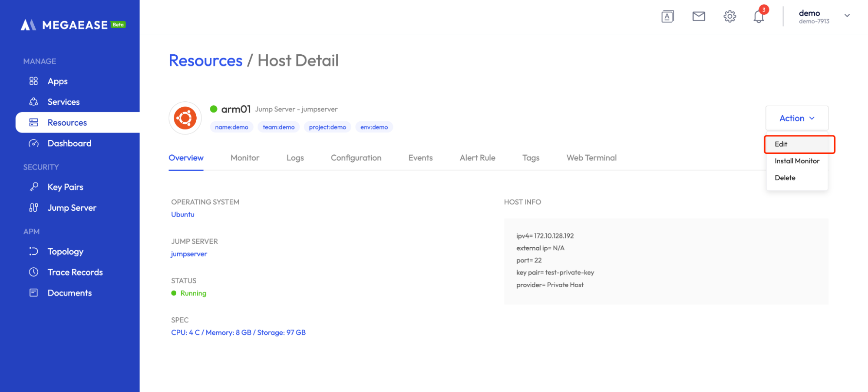Expand the demo user account chevron
This screenshot has width=868, height=392.
847,16
